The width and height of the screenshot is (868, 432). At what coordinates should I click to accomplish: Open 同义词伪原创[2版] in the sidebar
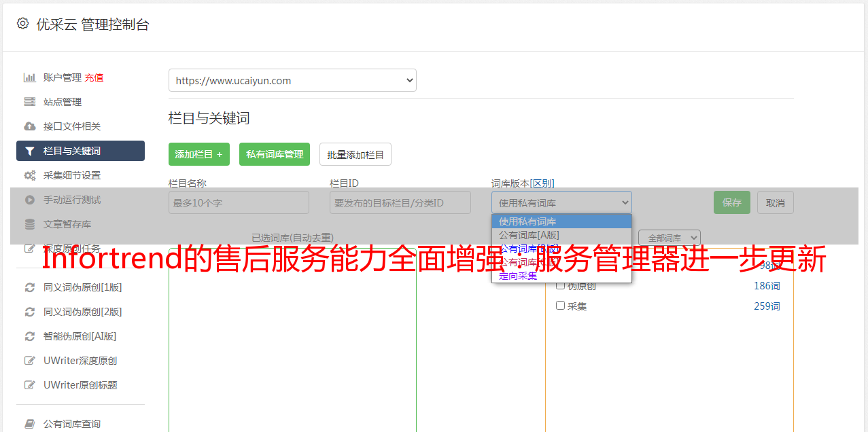pos(83,312)
